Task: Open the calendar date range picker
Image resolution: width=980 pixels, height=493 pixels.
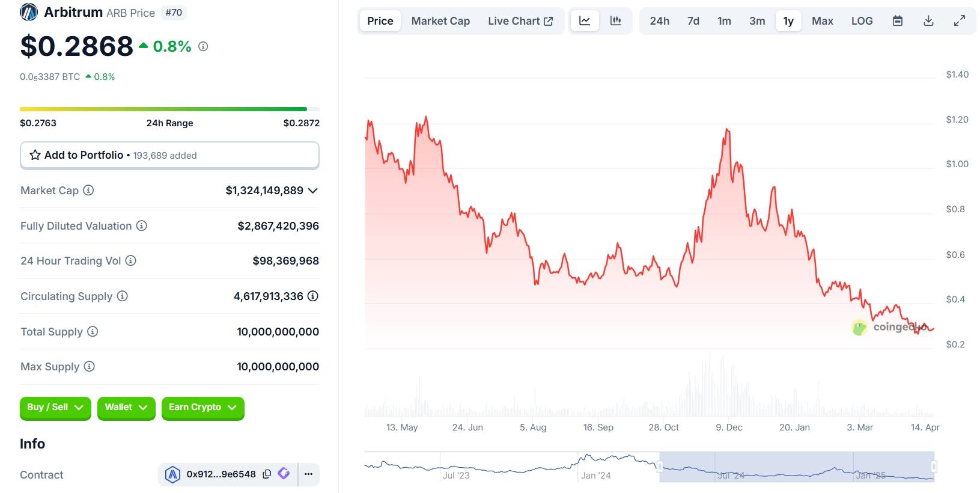Action: tap(897, 21)
